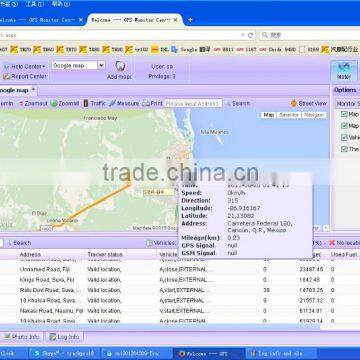Toggle the The... checkbox in Options
This screenshot has height=360, width=360.
pyautogui.click(x=344, y=149)
